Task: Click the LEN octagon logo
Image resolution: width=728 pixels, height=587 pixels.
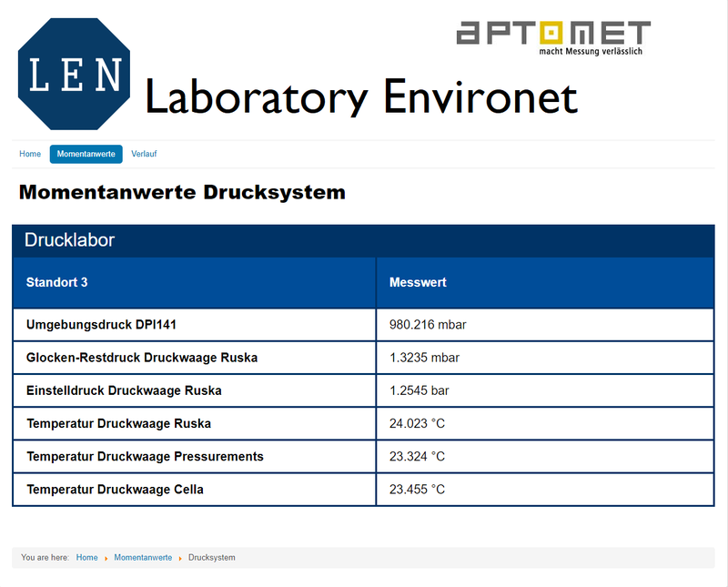Action: pos(74,74)
